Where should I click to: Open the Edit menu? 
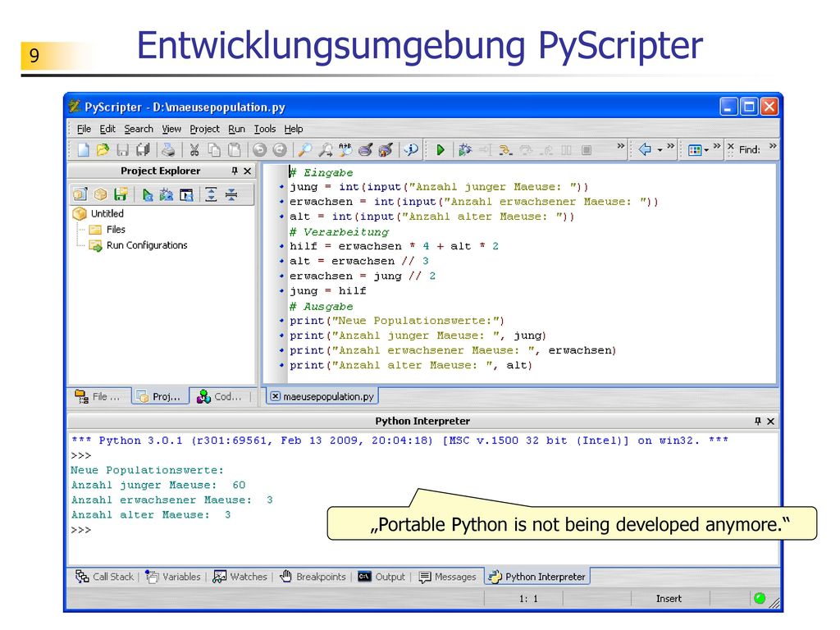[x=107, y=129]
